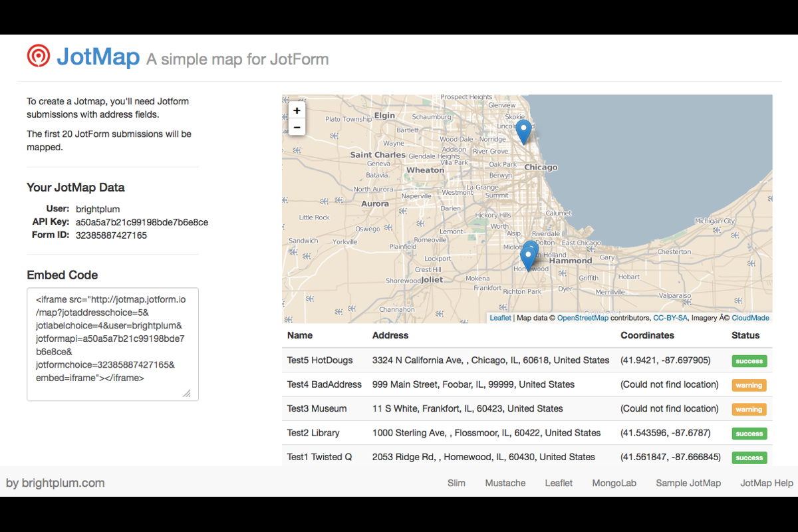Screen dimensions: 798x532
Task: Open the CloudMade imagery link
Action: 751,317
